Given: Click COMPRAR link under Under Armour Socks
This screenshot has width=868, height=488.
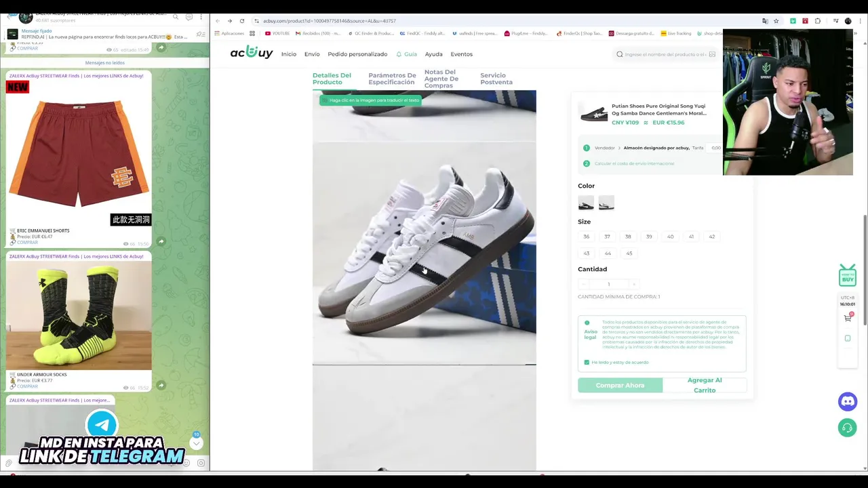Looking at the screenshot, I should coord(27,386).
